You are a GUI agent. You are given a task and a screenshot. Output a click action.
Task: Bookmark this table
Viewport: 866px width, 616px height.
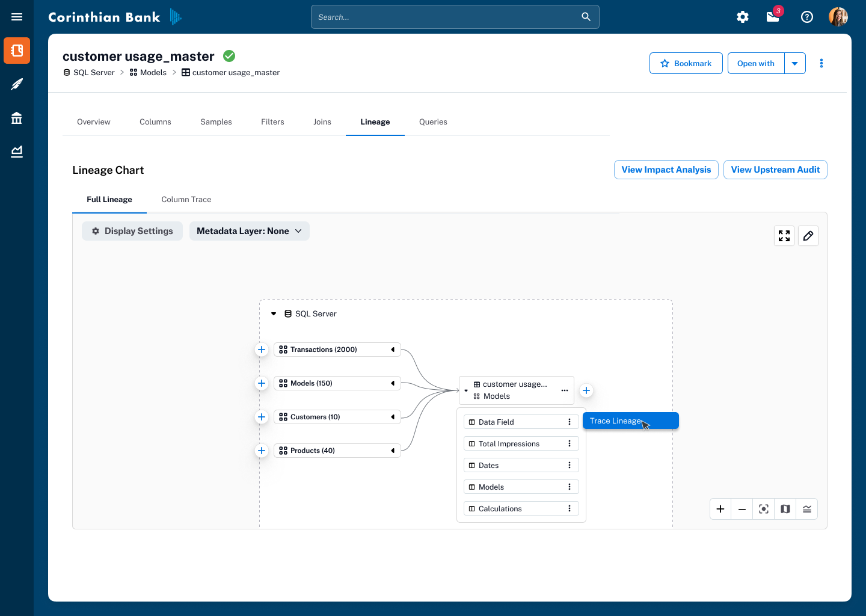pos(686,63)
